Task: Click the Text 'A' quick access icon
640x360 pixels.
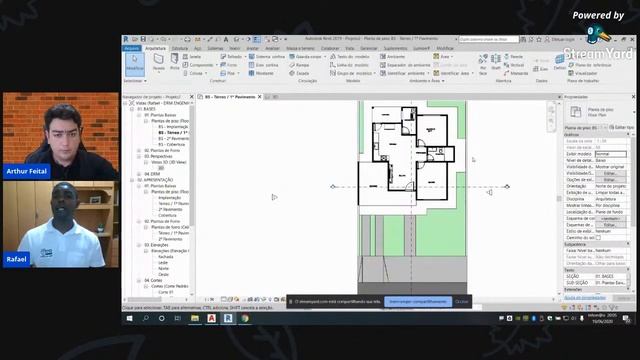Action: [x=226, y=39]
